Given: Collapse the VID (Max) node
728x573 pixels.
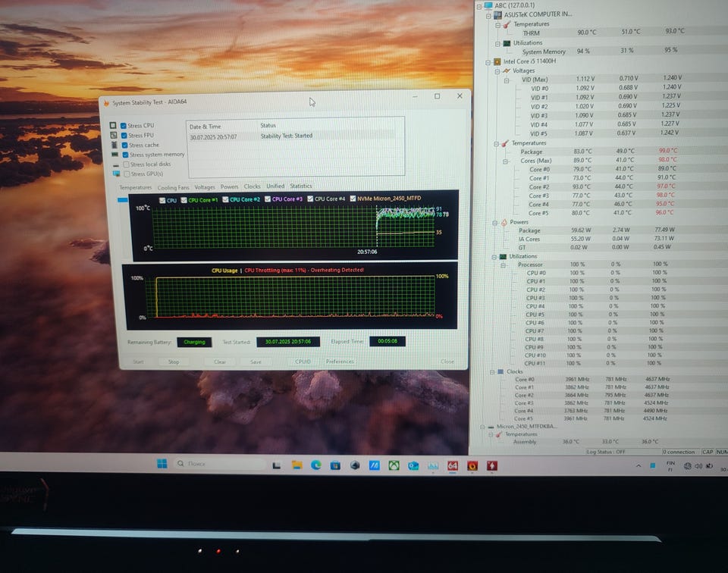Looking at the screenshot, I should (x=507, y=81).
